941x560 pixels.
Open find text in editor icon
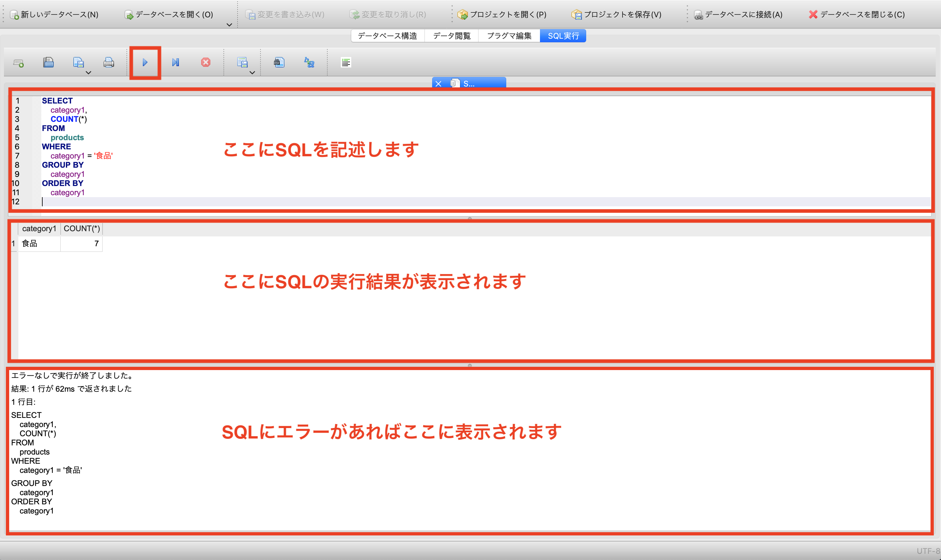(279, 62)
